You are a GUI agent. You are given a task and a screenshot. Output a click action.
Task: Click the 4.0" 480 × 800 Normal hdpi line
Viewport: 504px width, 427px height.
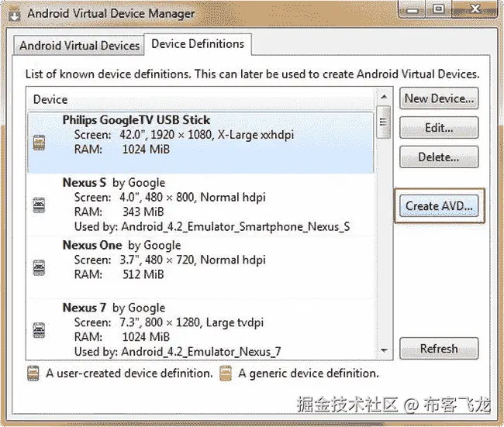pos(170,198)
